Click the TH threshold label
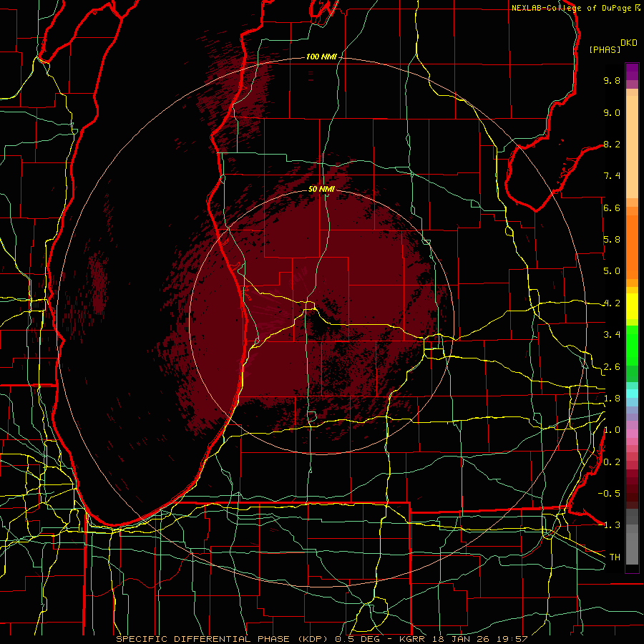The width and height of the screenshot is (644, 644). (x=615, y=557)
